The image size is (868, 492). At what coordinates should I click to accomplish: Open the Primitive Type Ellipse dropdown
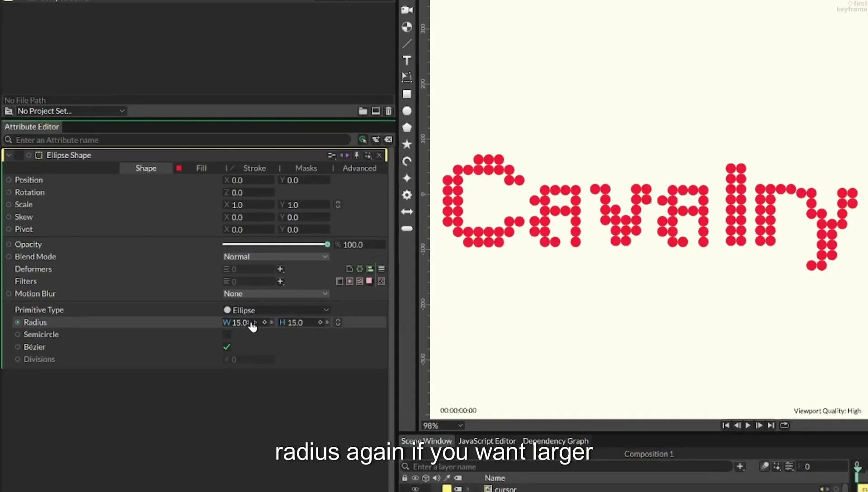tap(275, 310)
